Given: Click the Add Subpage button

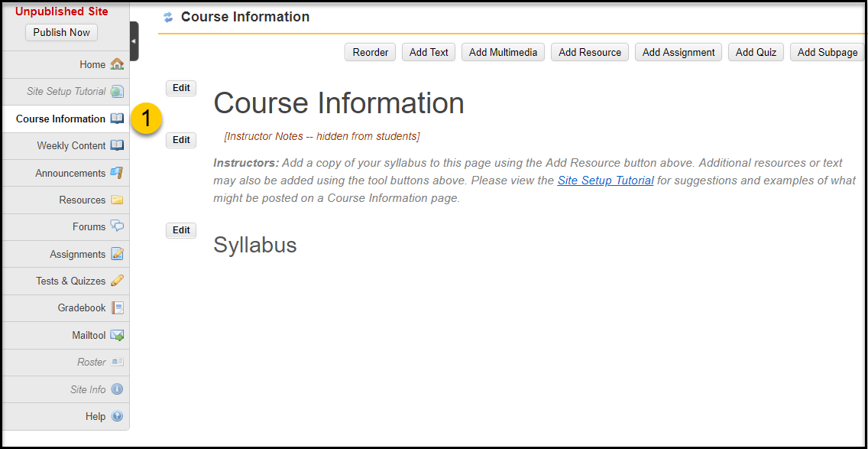Looking at the screenshot, I should (827, 52).
